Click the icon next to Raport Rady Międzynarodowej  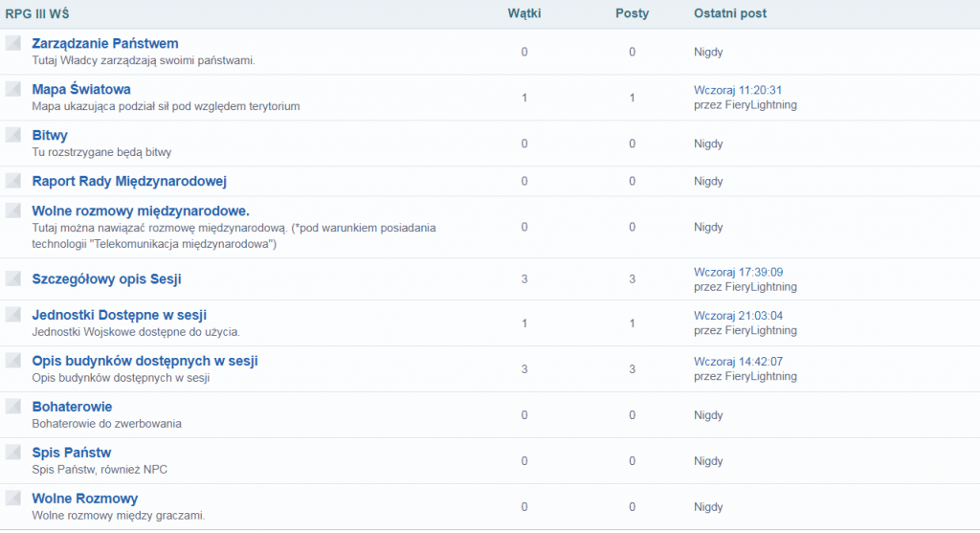(12, 181)
